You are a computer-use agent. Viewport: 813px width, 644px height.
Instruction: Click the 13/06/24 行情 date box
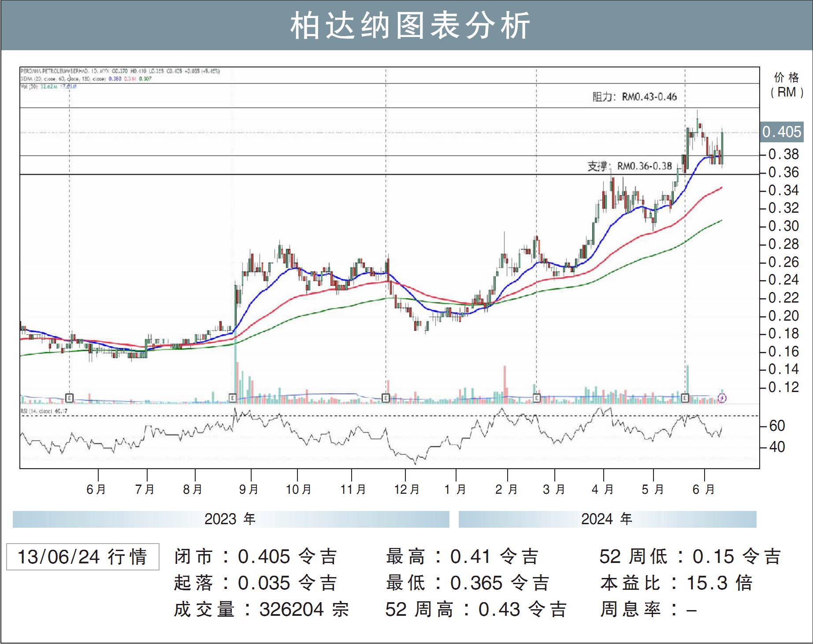83,557
